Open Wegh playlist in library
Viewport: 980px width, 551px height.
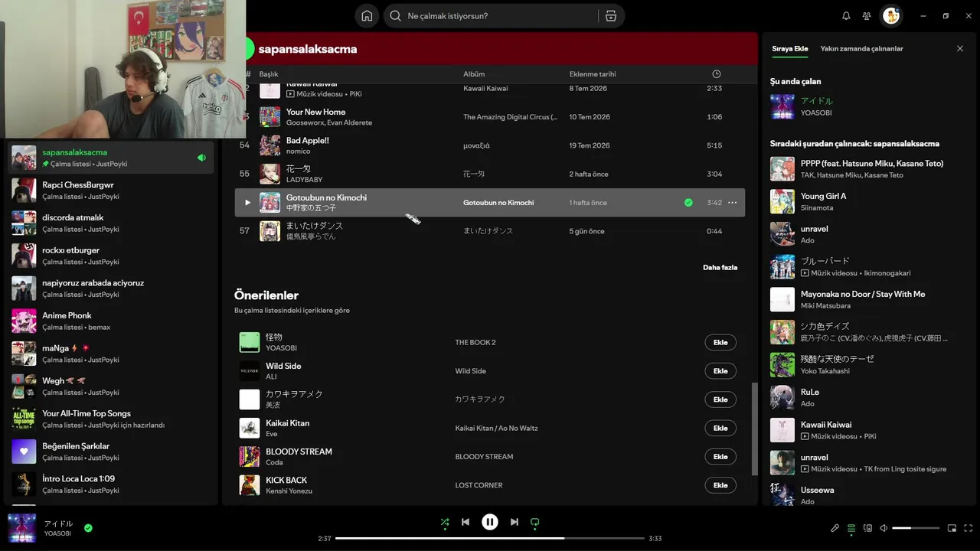[x=111, y=386]
